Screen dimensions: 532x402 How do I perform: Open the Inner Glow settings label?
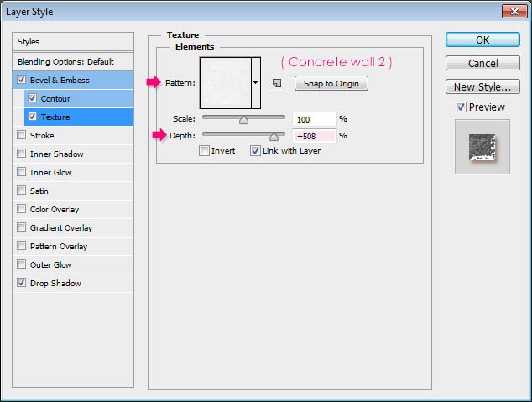click(50, 173)
